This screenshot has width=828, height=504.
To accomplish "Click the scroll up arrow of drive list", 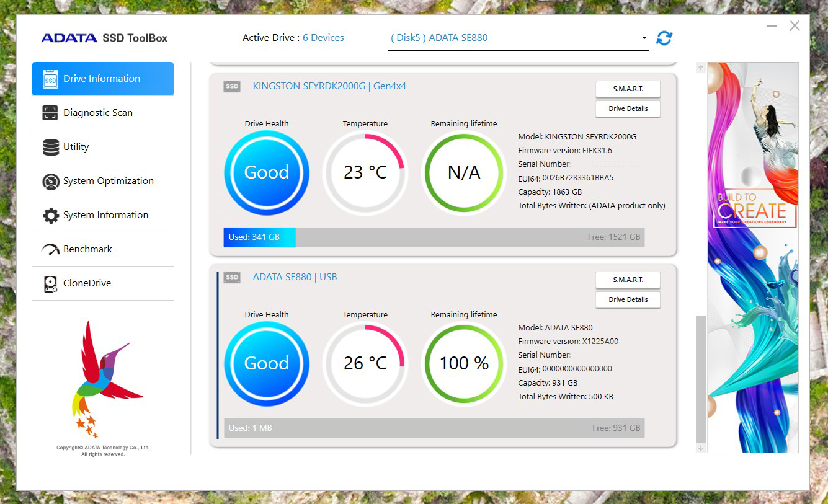I will (x=701, y=68).
